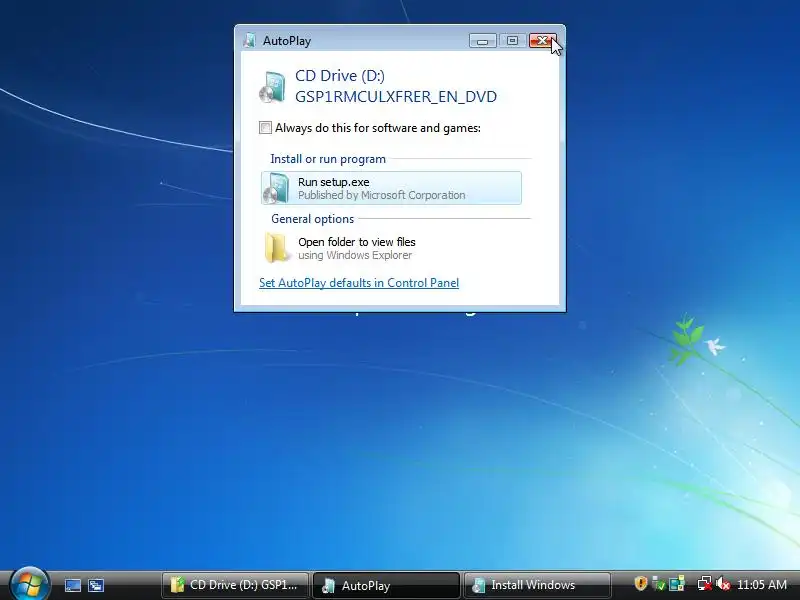This screenshot has height=600, width=800.
Task: Click the setup disc icon beside Run setup.exe
Action: coord(276,188)
